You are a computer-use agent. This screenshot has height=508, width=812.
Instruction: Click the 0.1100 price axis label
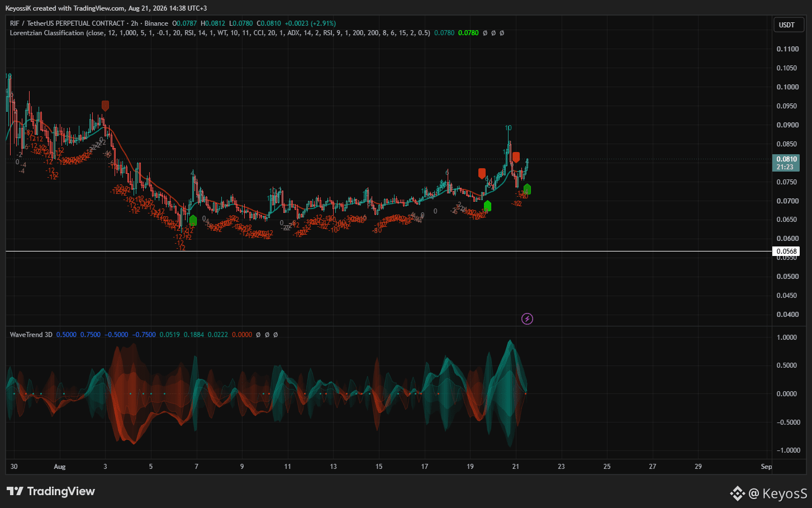pyautogui.click(x=787, y=49)
